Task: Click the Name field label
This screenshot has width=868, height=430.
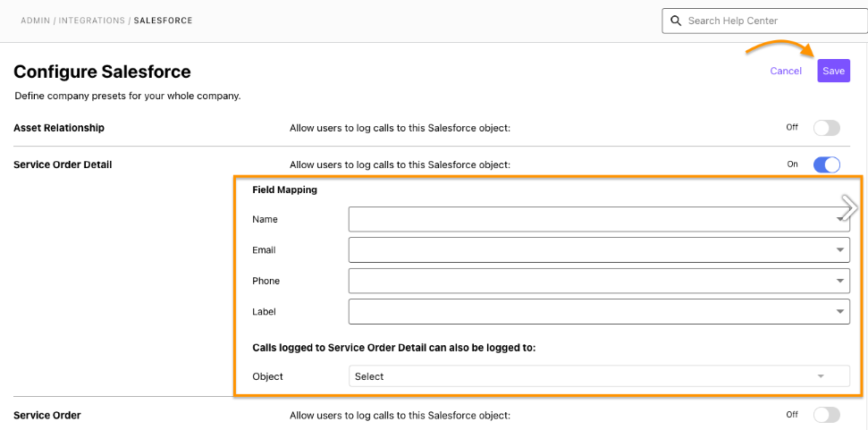Action: [x=265, y=219]
